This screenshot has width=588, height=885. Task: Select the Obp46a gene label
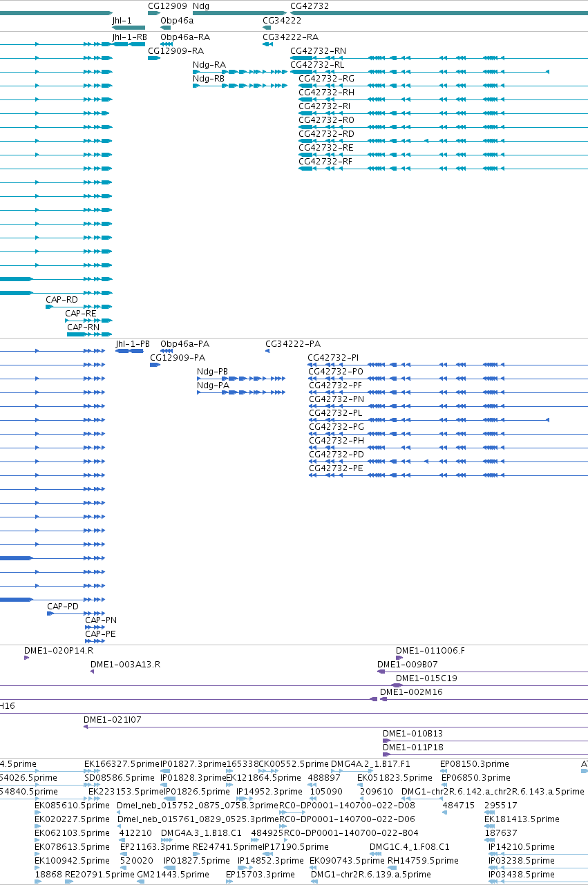pyautogui.click(x=177, y=21)
